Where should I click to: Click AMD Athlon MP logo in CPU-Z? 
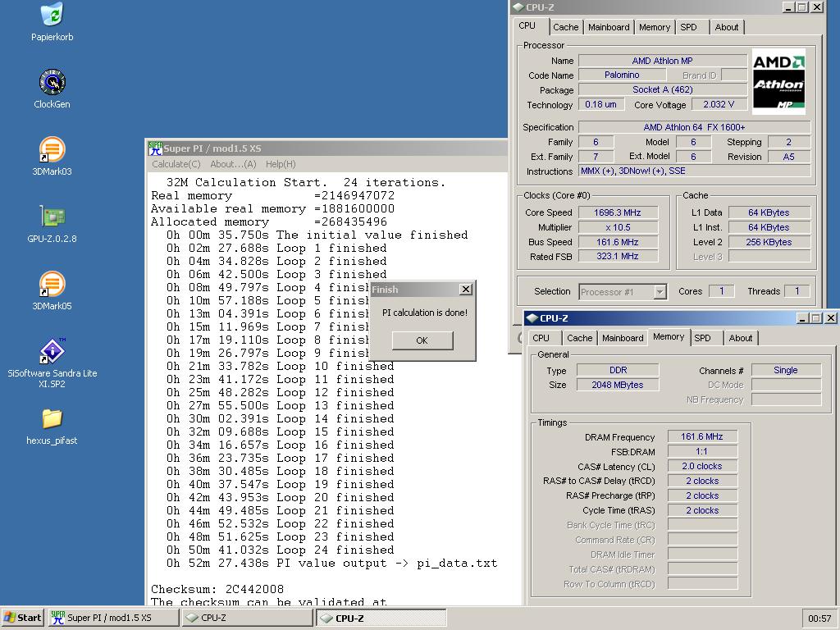point(778,81)
